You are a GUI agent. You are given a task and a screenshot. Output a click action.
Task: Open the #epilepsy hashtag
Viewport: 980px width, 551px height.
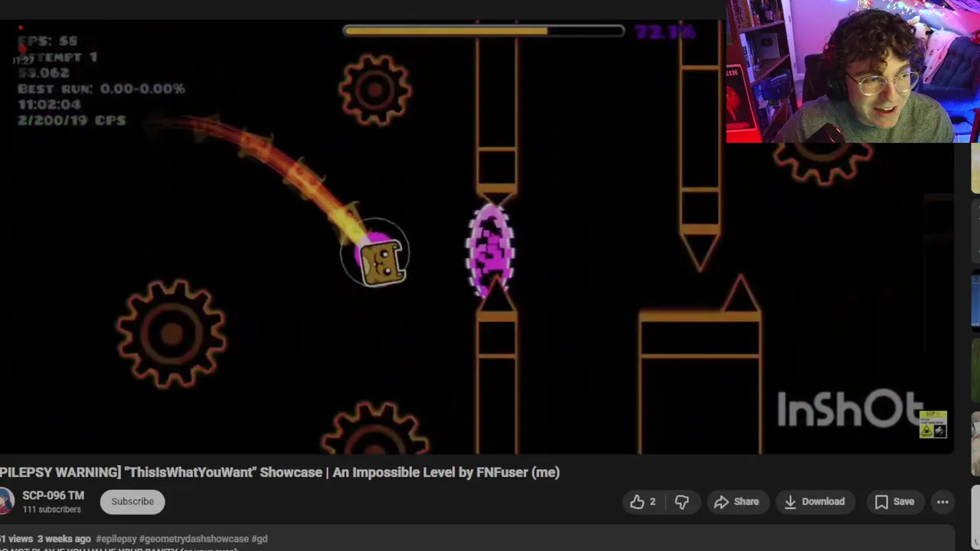click(116, 539)
